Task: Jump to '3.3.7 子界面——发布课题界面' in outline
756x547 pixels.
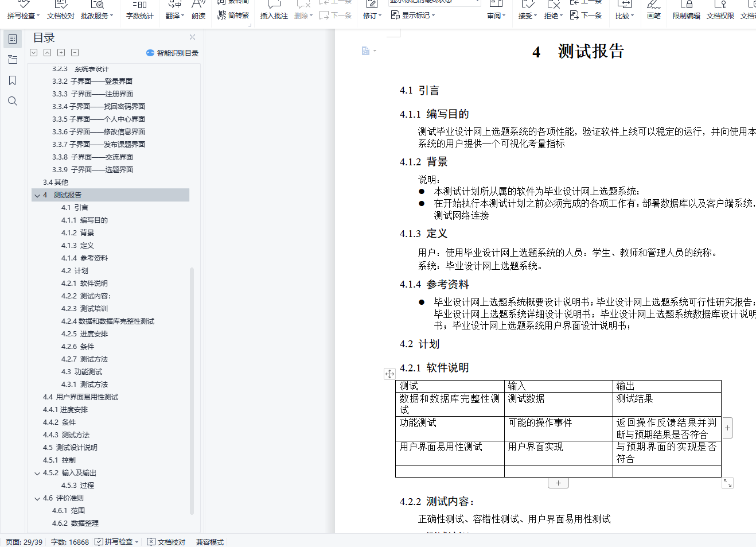Action: pyautogui.click(x=99, y=145)
